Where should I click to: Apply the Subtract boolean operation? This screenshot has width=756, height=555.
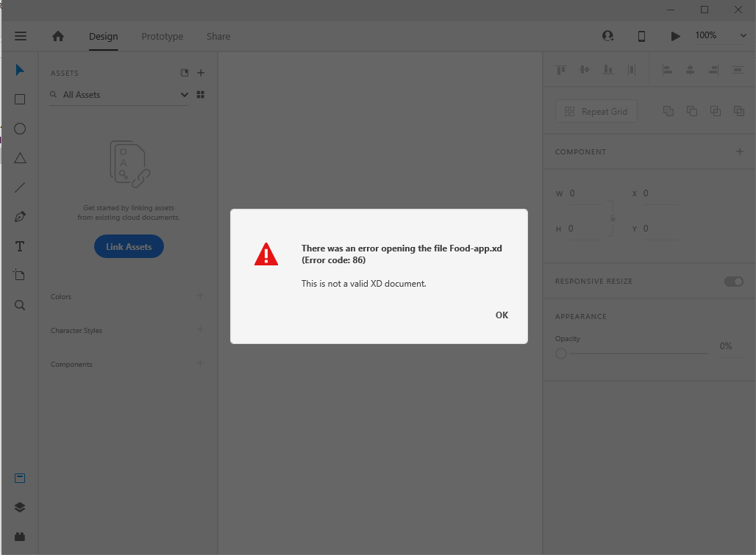[x=692, y=111]
